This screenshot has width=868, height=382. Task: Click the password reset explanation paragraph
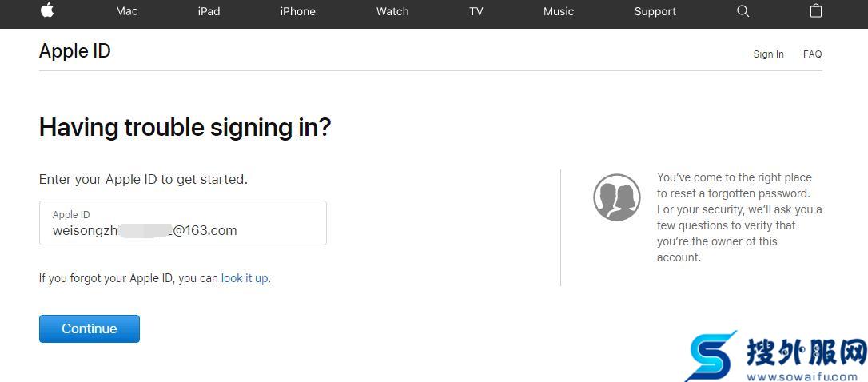[739, 217]
